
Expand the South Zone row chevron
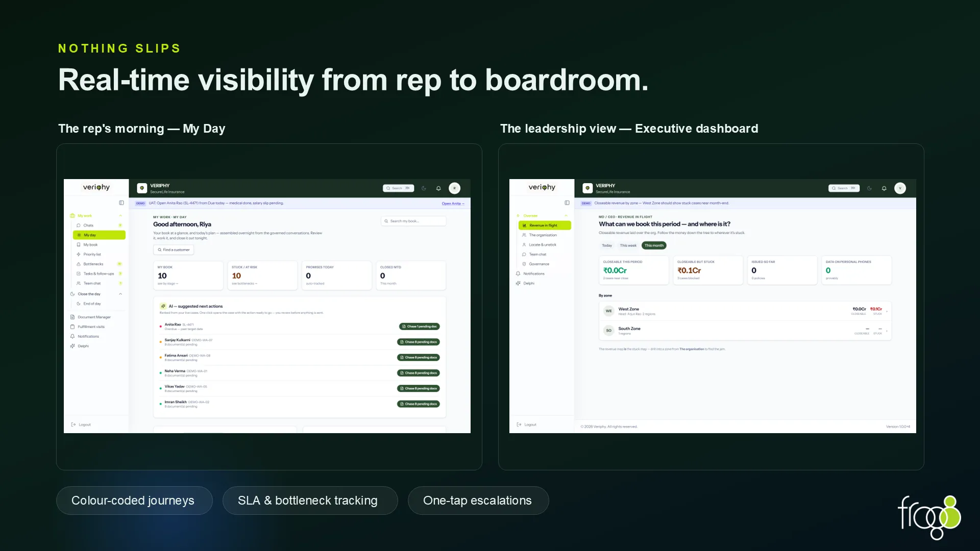point(887,331)
